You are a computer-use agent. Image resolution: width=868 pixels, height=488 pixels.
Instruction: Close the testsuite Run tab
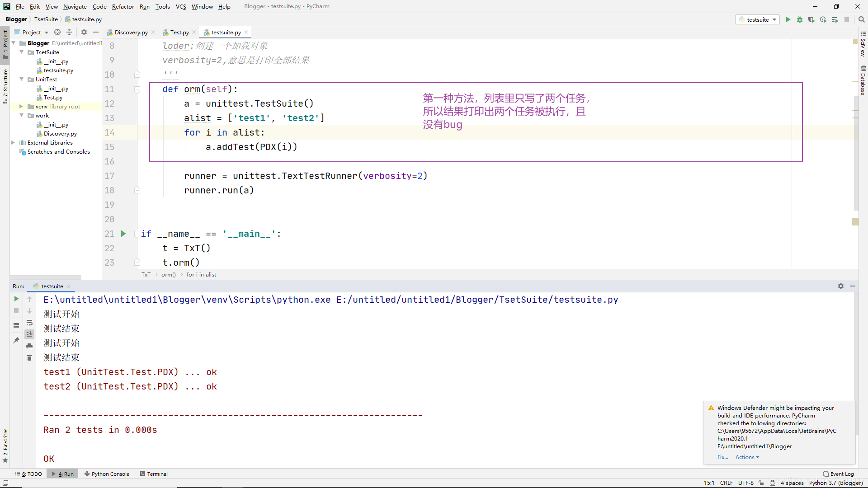click(68, 286)
